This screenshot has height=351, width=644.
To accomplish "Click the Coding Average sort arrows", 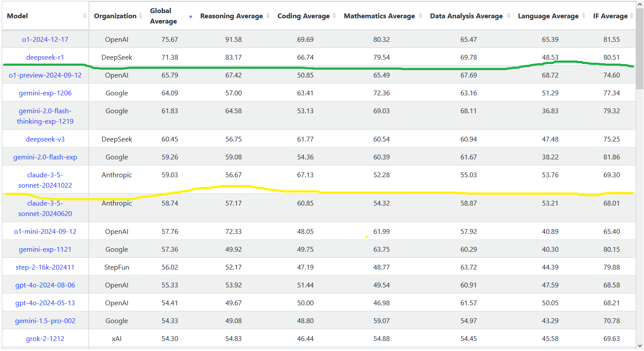I will coord(334,16).
